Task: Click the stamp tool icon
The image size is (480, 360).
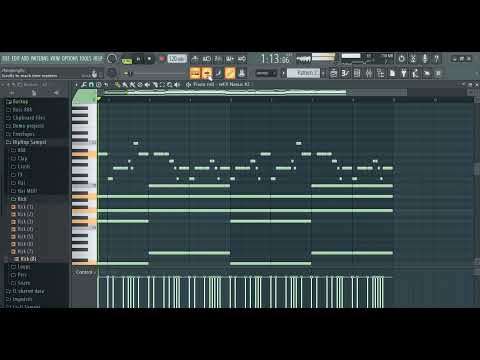Action: point(99,85)
